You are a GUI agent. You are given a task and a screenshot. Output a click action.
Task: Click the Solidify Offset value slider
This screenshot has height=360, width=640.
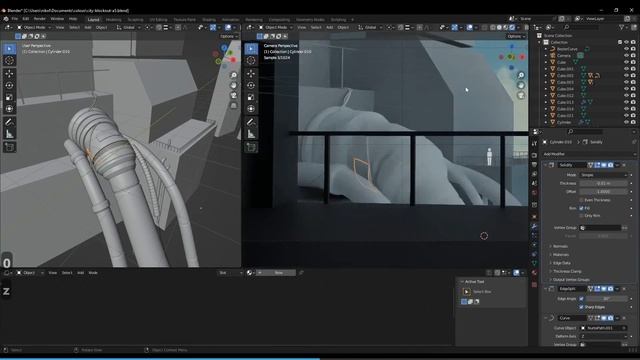click(x=603, y=191)
